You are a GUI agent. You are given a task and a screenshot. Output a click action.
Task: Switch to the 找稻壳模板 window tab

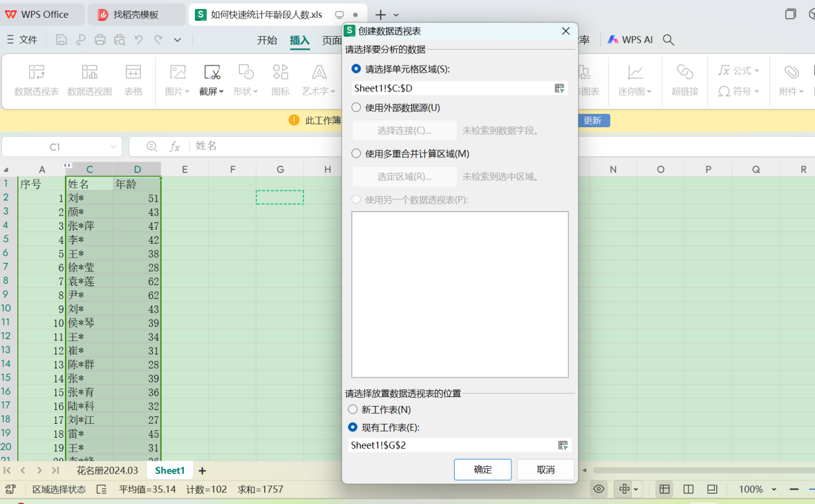tap(136, 15)
